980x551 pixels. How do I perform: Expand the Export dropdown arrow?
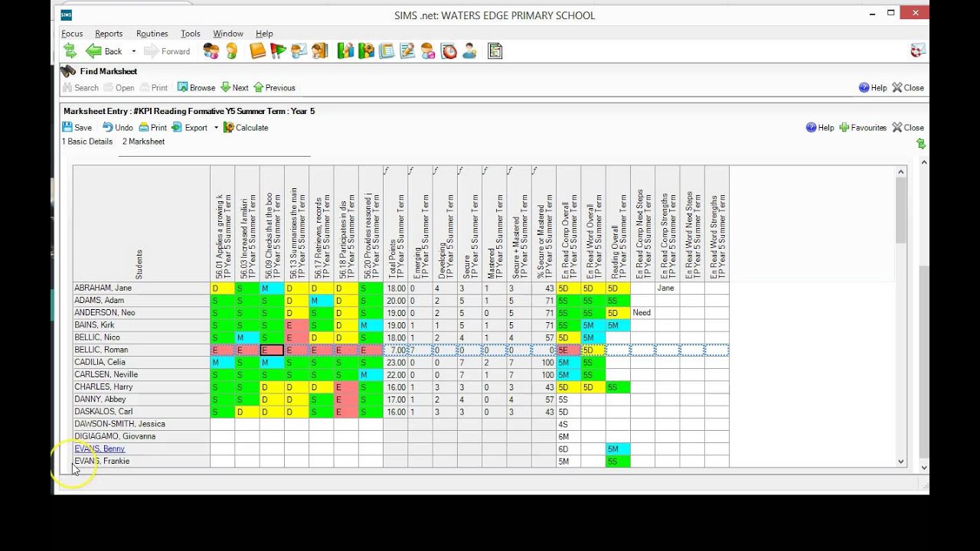[216, 128]
